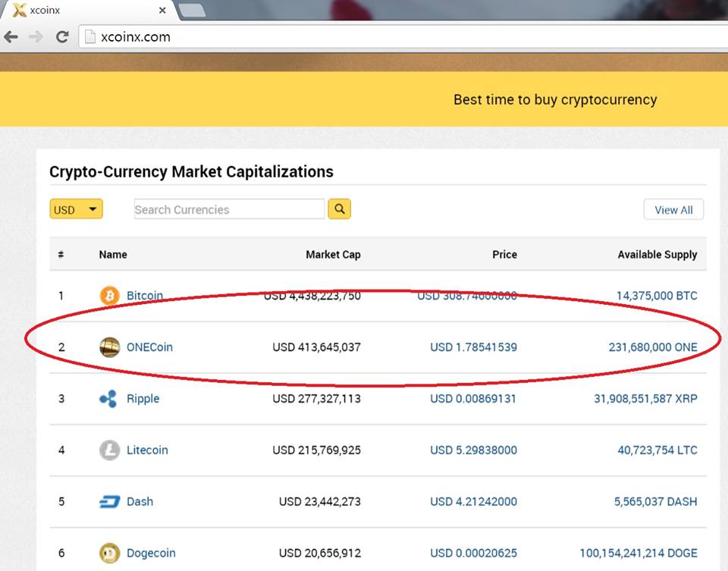Click Litecoin price USD 5.29838000
The width and height of the screenshot is (728, 571).
[x=473, y=450]
